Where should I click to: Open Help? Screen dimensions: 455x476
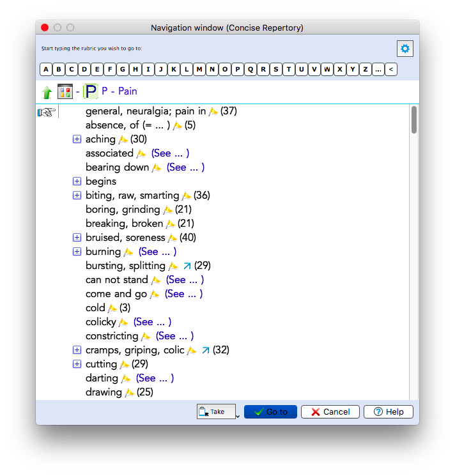pos(389,412)
